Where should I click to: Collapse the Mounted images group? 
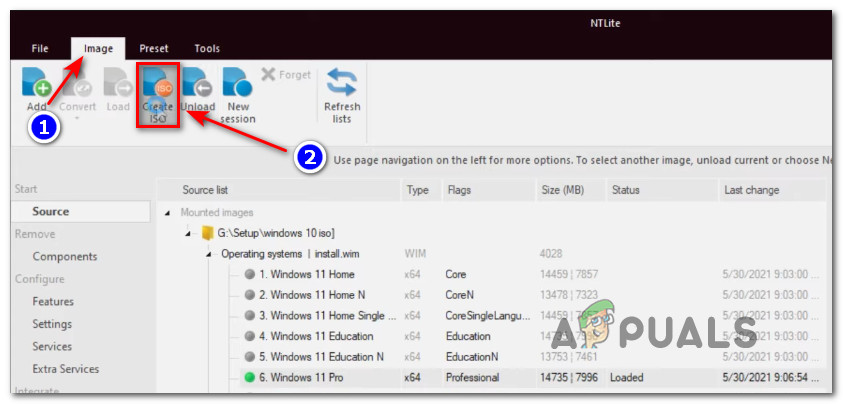(167, 213)
